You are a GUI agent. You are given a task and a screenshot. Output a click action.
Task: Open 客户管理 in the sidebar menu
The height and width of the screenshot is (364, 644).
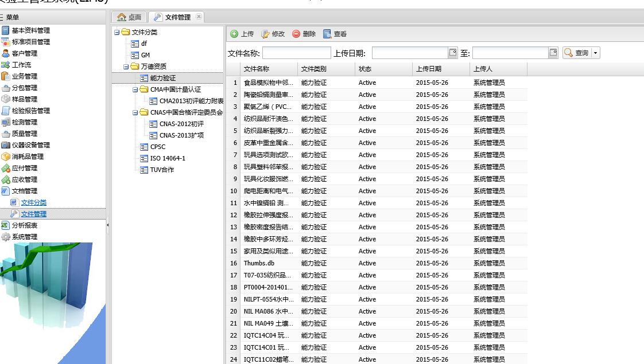24,53
